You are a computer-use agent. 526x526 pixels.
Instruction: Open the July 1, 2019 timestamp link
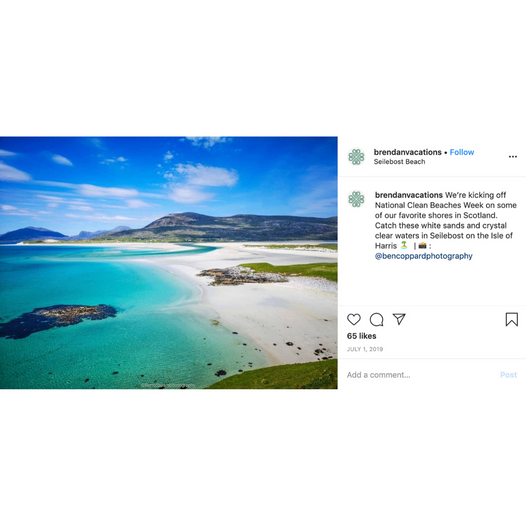coord(365,349)
